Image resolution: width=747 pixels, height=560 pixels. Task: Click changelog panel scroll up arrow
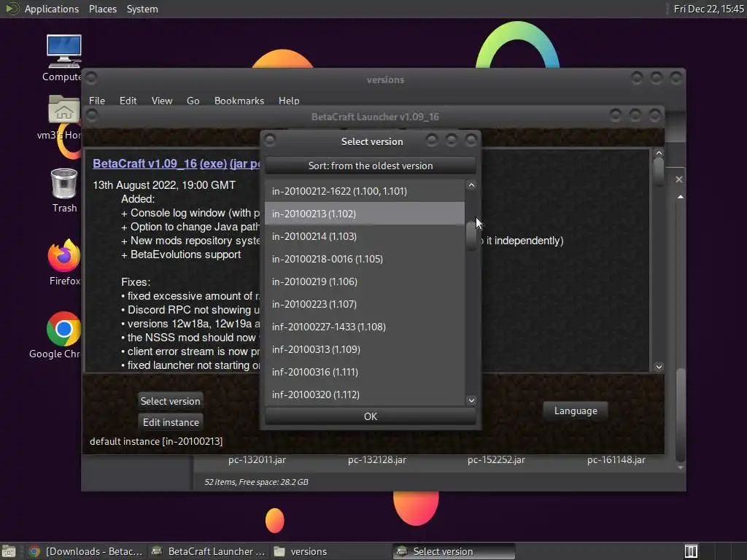659,153
